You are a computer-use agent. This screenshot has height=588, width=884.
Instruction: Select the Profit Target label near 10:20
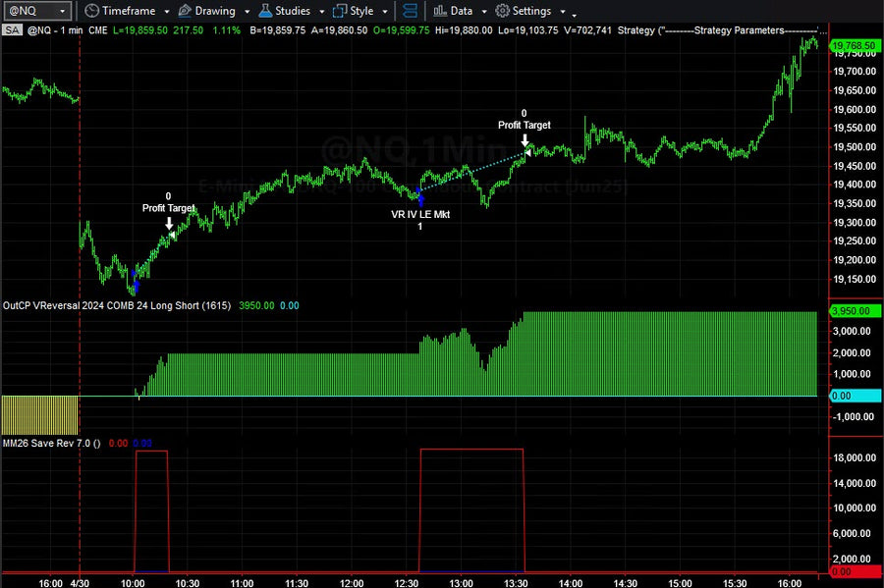click(169, 208)
